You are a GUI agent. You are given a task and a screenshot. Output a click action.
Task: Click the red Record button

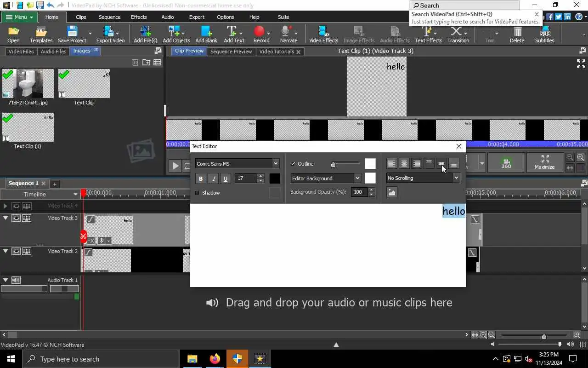[x=259, y=31]
